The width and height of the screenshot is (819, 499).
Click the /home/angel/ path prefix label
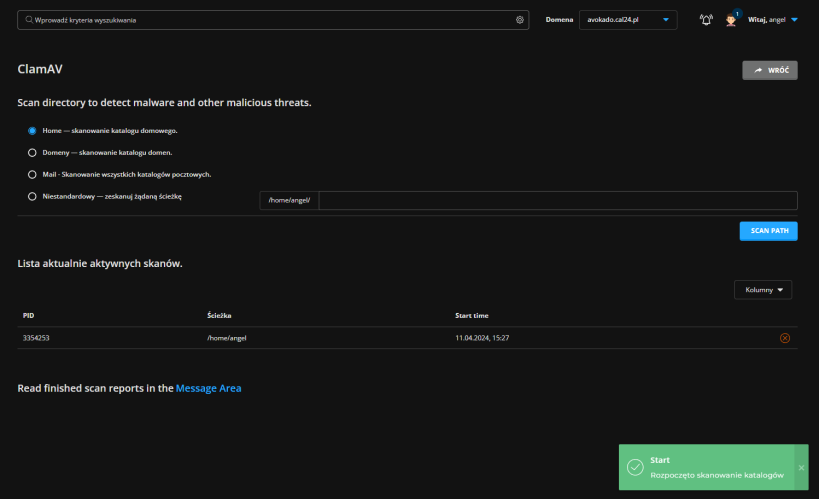coord(289,200)
